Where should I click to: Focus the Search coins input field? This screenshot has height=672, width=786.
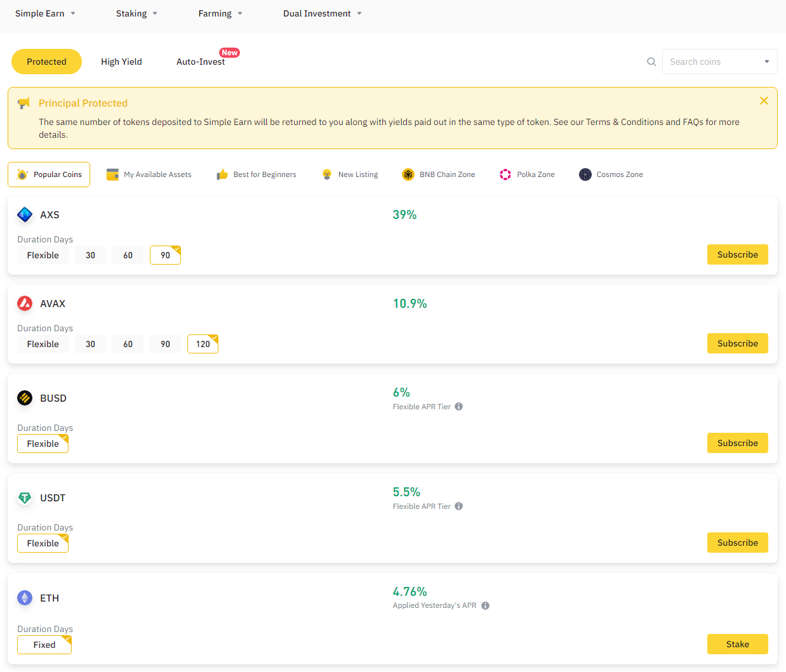tap(720, 62)
